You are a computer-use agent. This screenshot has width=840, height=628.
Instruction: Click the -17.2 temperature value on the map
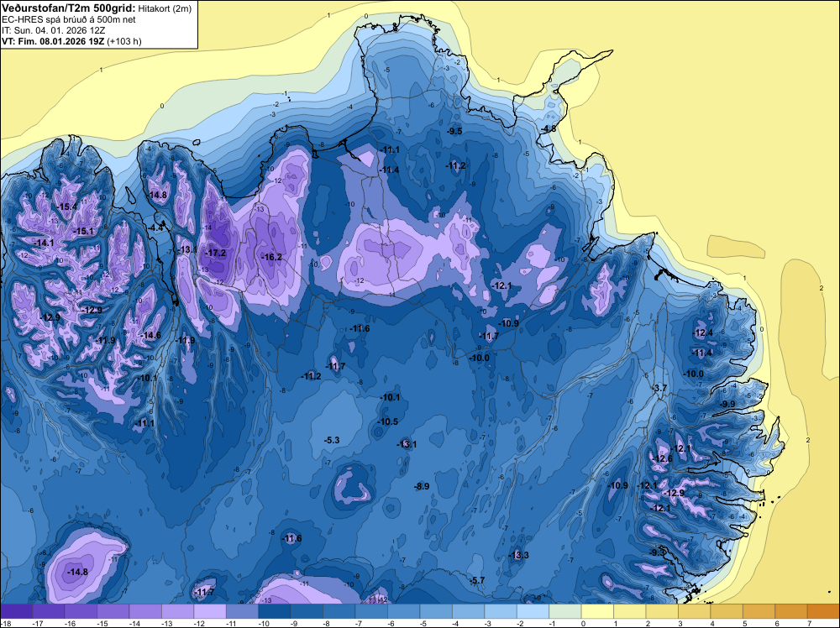coord(217,254)
